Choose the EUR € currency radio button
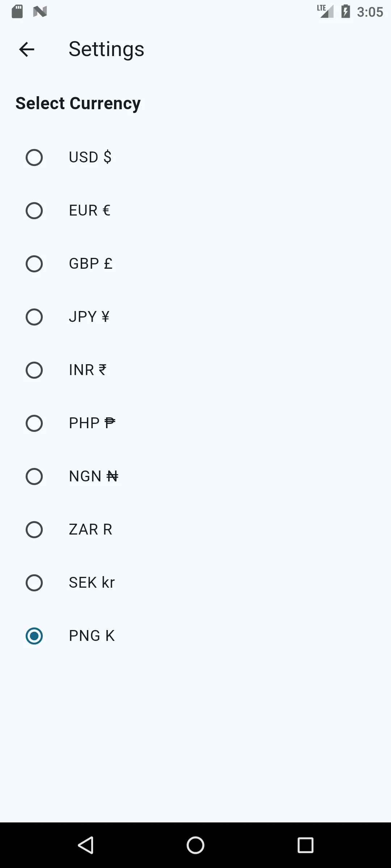This screenshot has height=868, width=391. (x=34, y=210)
